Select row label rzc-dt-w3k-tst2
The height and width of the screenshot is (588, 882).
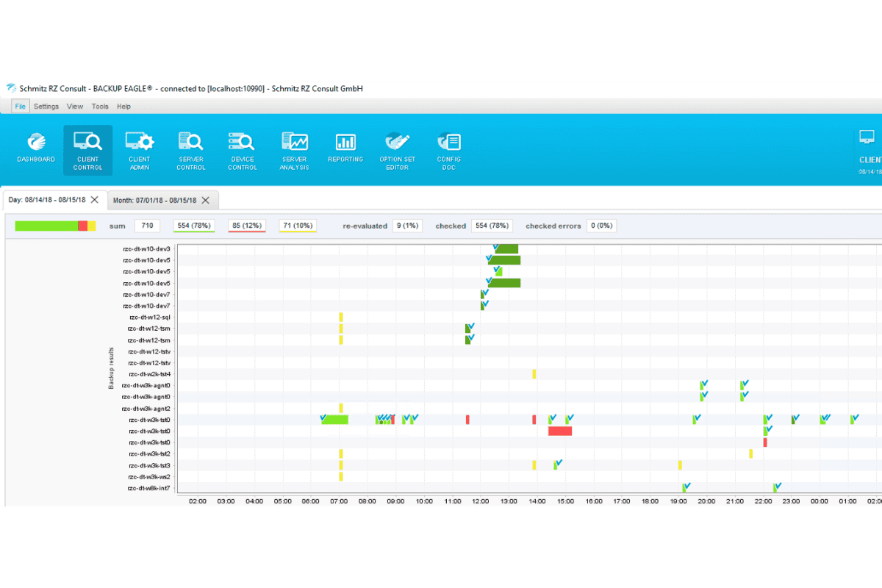149,454
